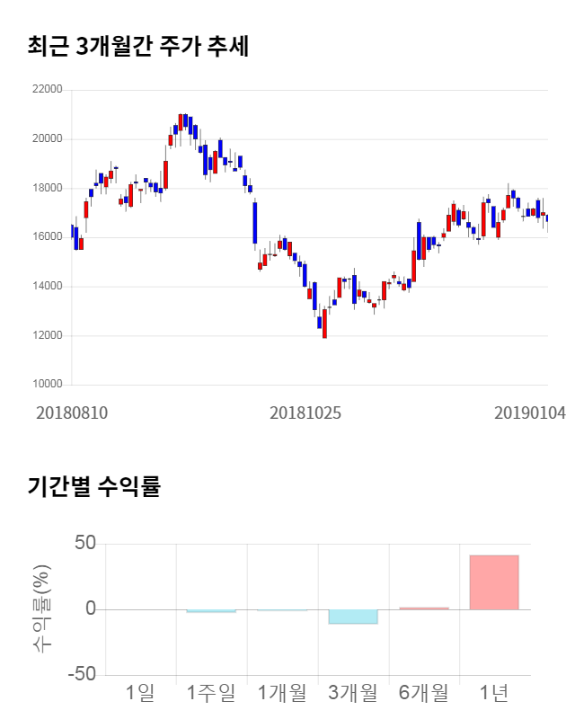
Task: Click the '1일' period label
Action: tap(140, 693)
